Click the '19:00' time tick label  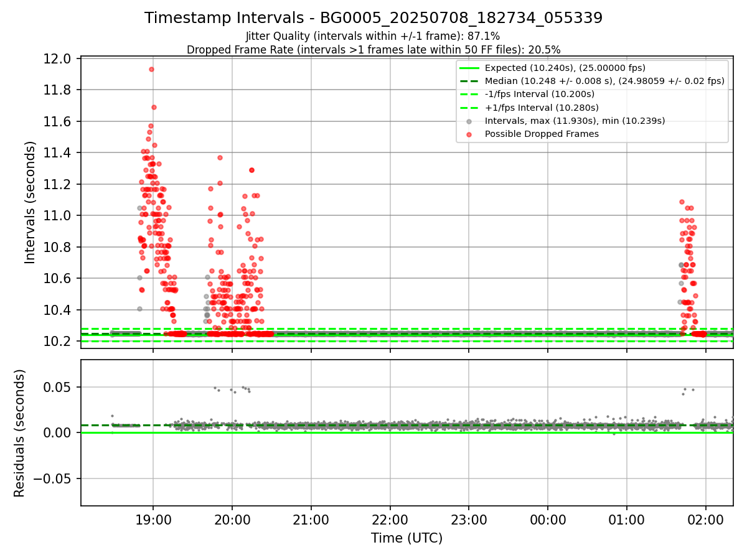(153, 520)
